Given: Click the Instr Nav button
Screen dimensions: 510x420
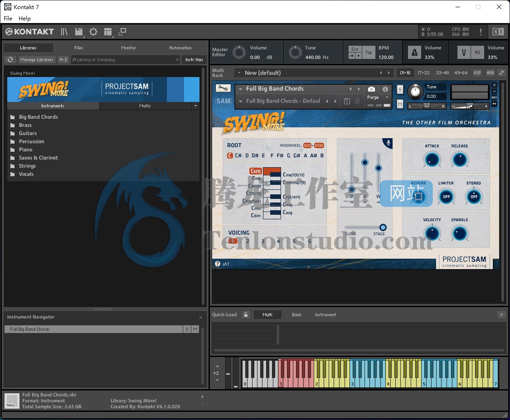Looking at the screenshot, I should [194, 59].
